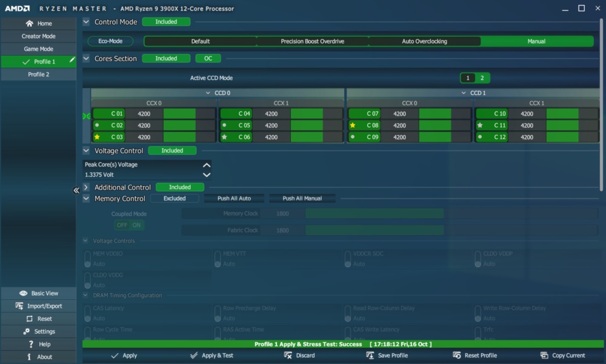Select Game Mode in sidebar
The height and width of the screenshot is (364, 606).
39,49
